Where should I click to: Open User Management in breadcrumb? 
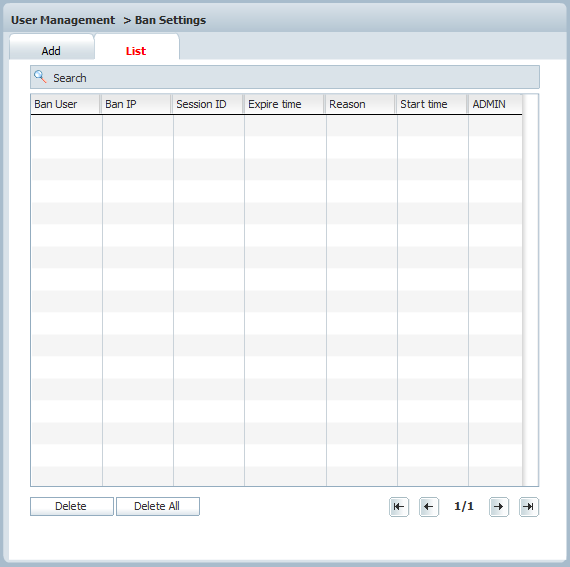pos(63,20)
